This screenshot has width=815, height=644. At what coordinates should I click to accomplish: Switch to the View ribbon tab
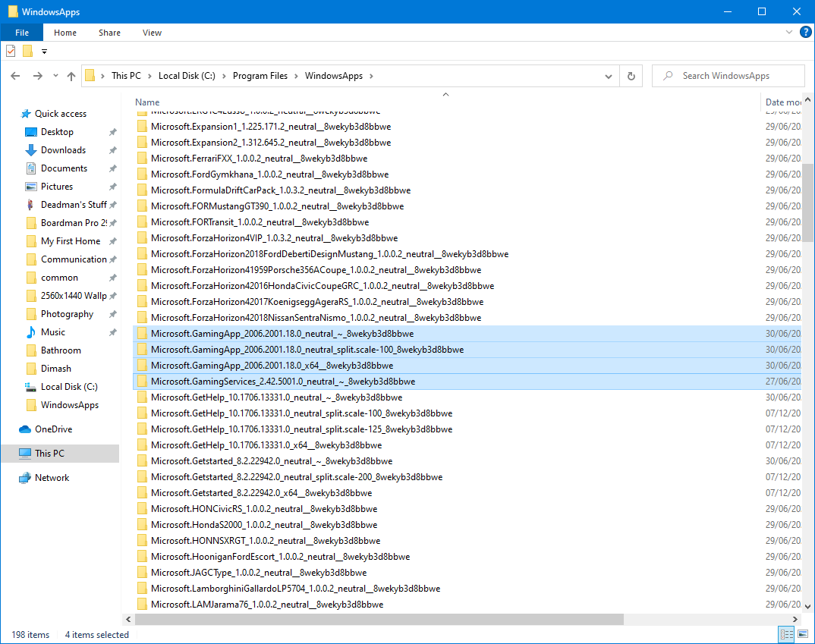coord(152,33)
